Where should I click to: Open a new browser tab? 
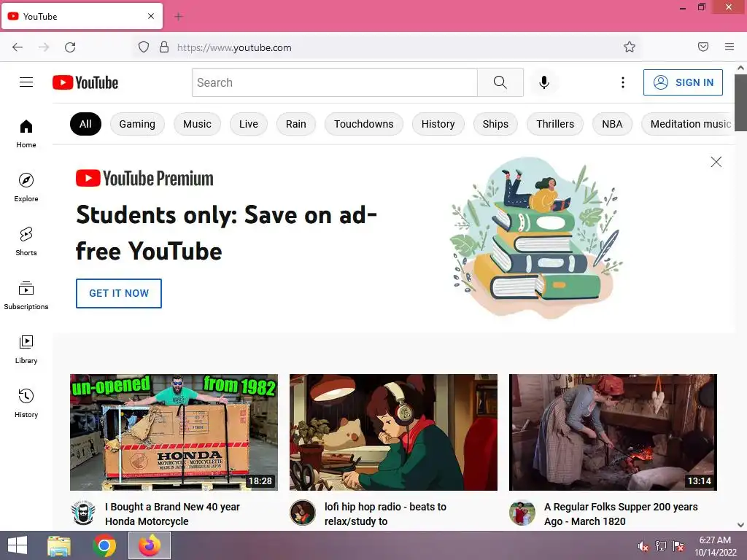point(179,17)
